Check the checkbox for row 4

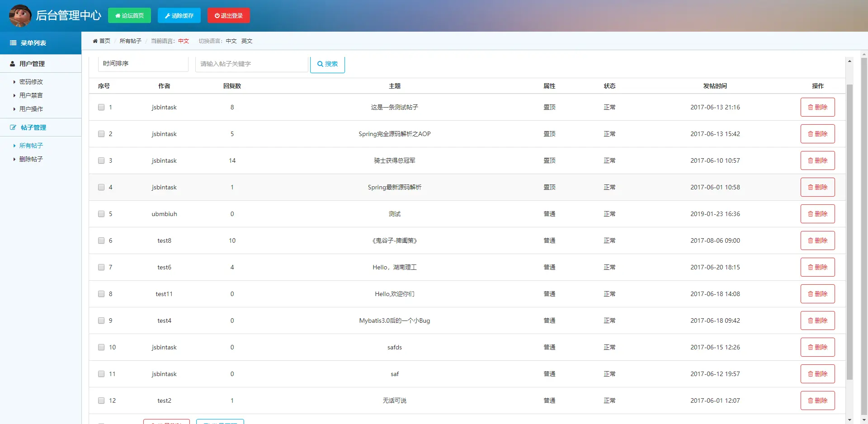click(101, 187)
